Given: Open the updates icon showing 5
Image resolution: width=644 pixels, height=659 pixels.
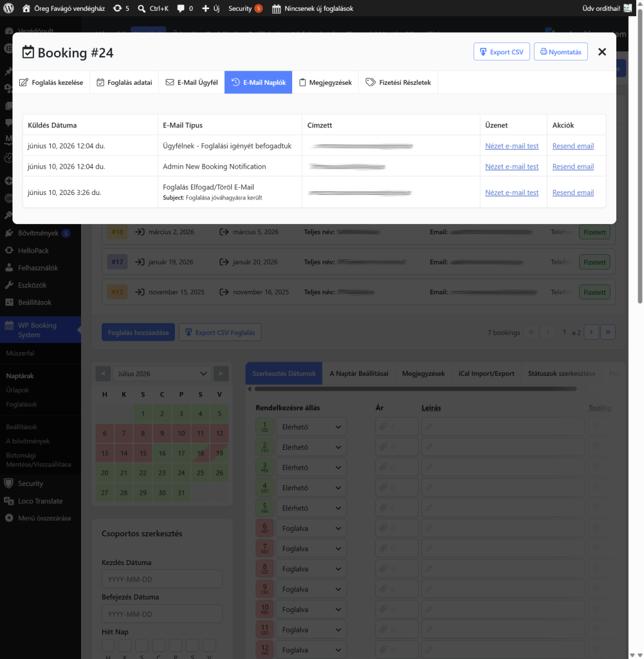Looking at the screenshot, I should coord(117,8).
